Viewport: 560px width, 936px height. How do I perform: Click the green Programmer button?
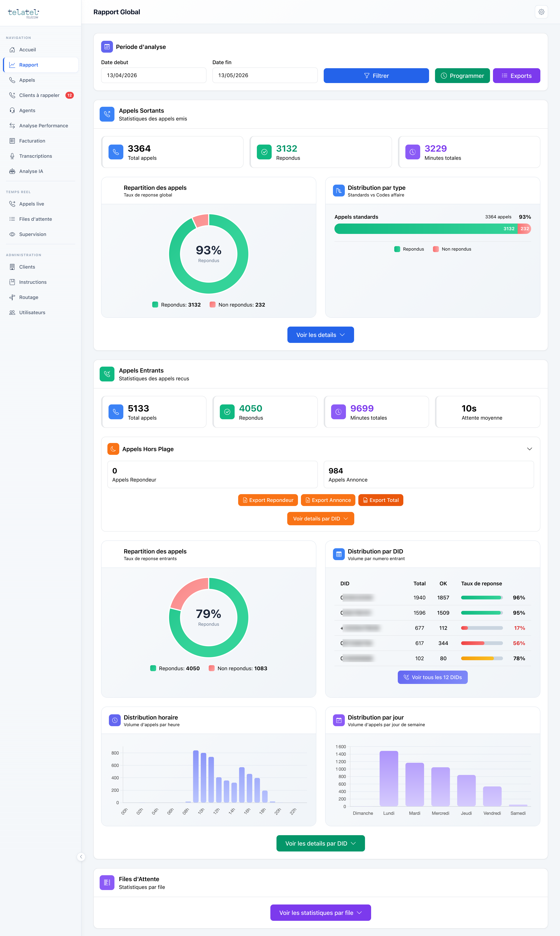[462, 75]
